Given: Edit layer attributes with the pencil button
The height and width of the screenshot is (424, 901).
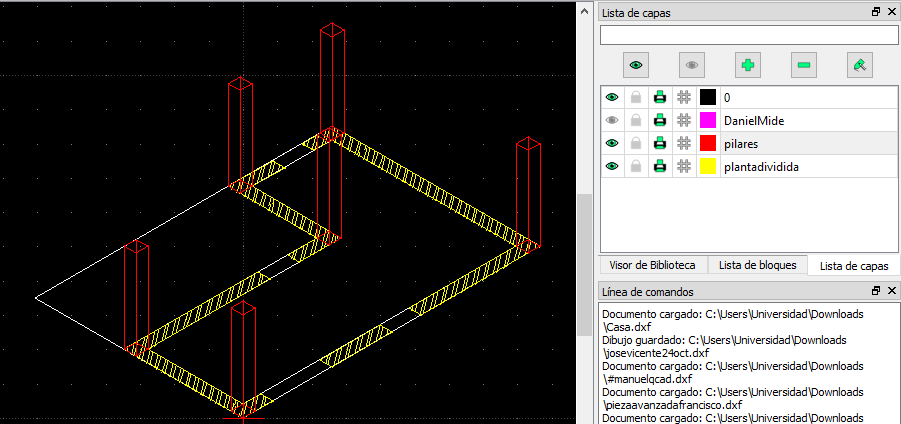Looking at the screenshot, I should (x=860, y=65).
